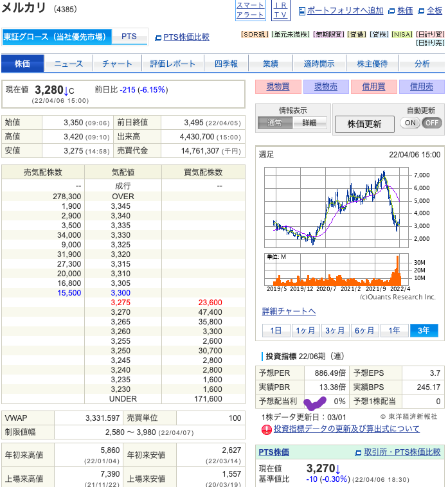Click the red exclamation info icon
The height and width of the screenshot is (487, 448).
point(267,430)
